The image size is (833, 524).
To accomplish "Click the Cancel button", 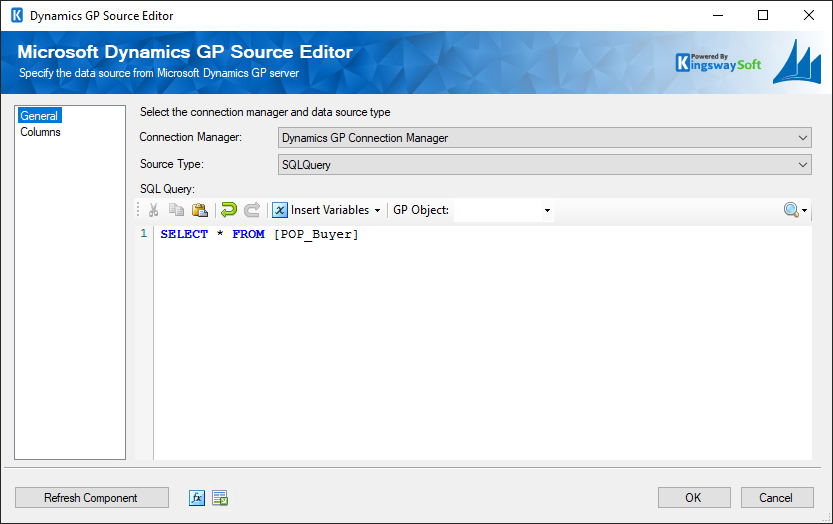I will (x=777, y=497).
